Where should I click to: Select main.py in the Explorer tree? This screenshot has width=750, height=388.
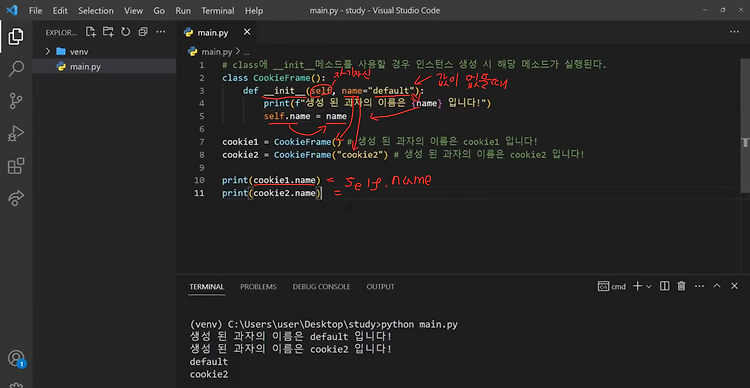tap(104, 67)
